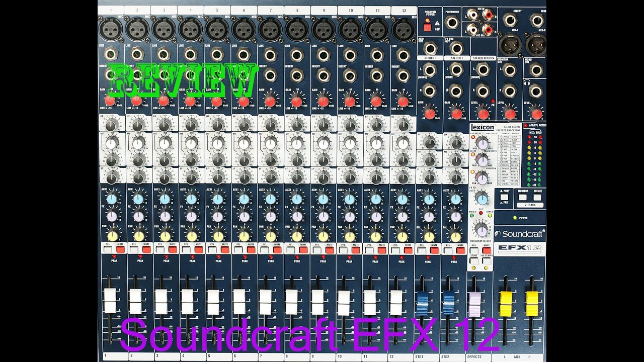Click the EFX12 model badge

point(520,248)
